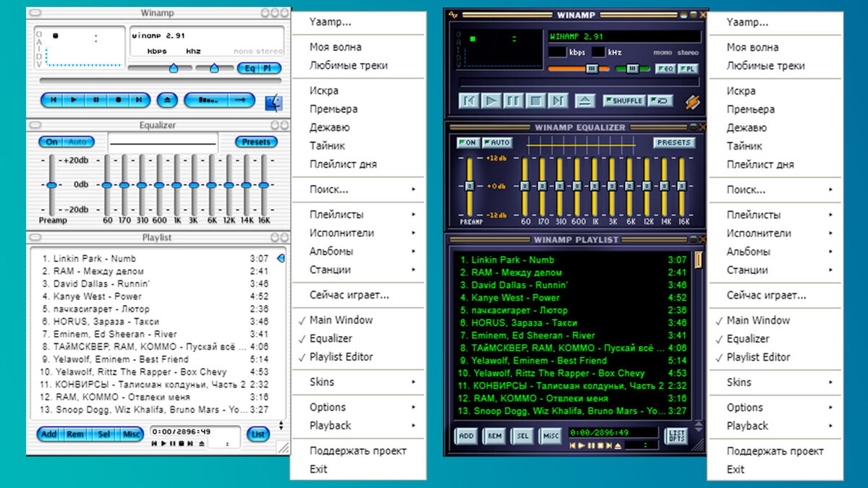This screenshot has width=868, height=488.
Task: Expand Skins submenu in the dark player's menu
Action: (x=775, y=382)
